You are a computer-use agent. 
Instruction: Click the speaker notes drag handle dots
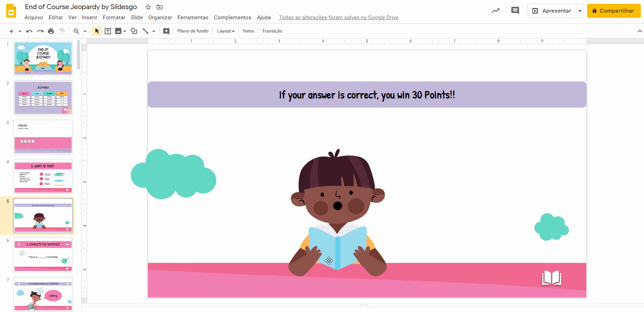coord(364,305)
